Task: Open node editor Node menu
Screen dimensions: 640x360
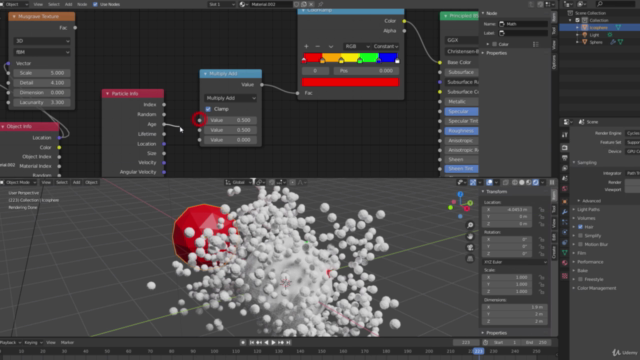Action: pos(82,4)
